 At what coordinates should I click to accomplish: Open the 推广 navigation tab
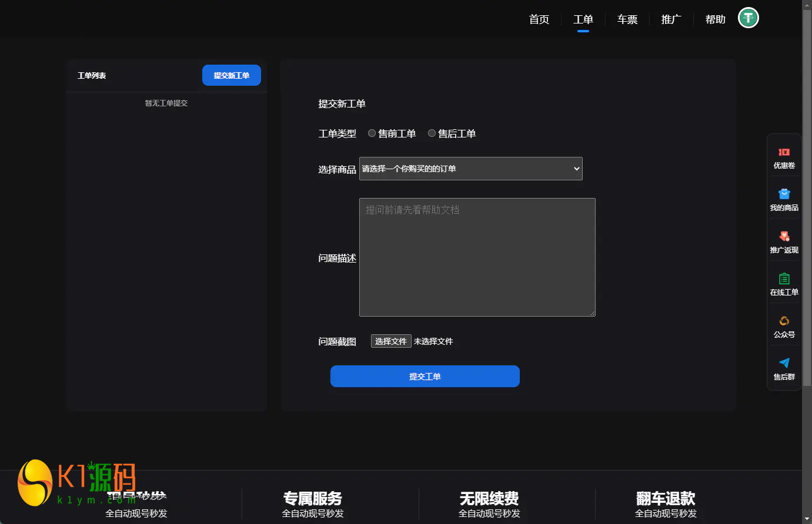click(671, 19)
